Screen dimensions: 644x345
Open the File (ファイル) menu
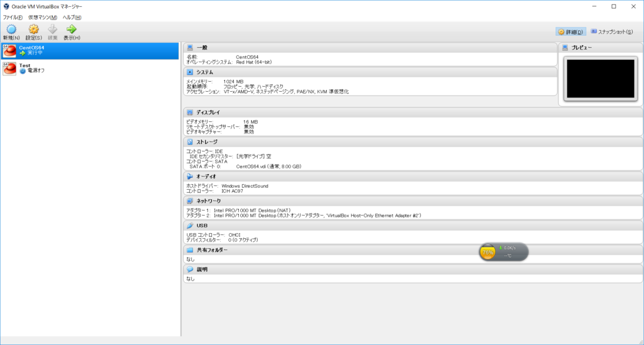[x=13, y=17]
